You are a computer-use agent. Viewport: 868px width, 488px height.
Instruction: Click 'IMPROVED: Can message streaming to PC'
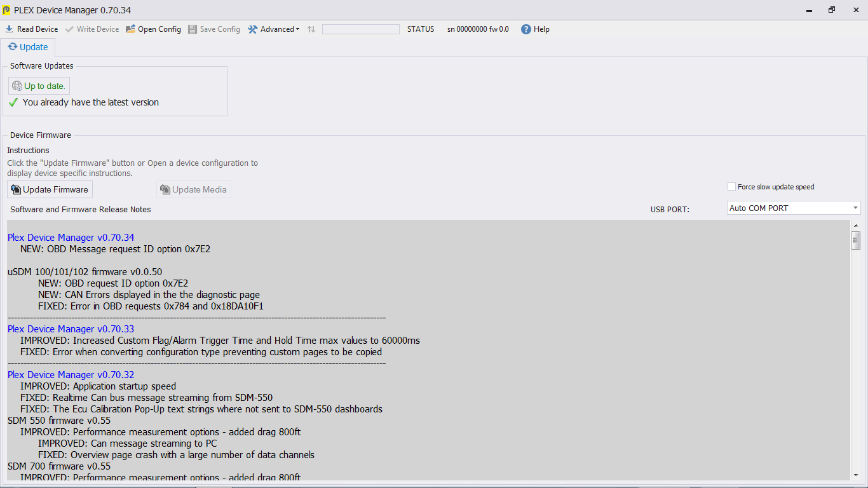pyautogui.click(x=127, y=444)
